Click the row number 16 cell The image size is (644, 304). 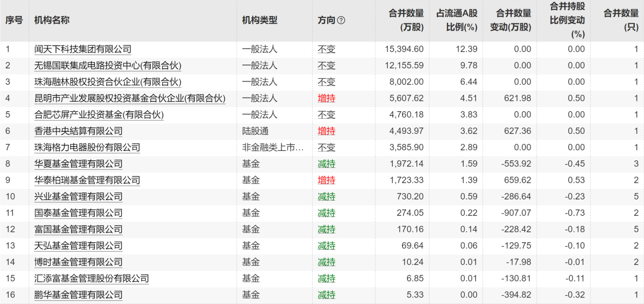click(10, 295)
